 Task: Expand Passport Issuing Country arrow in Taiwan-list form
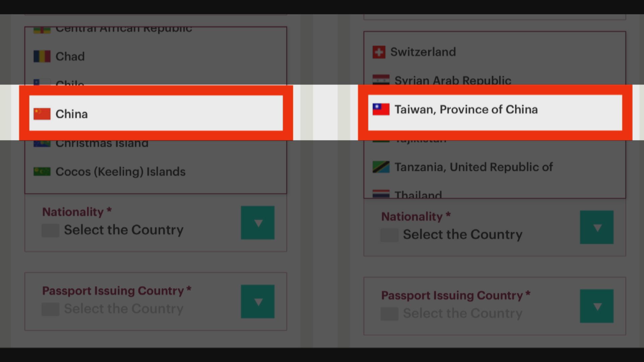tap(597, 306)
